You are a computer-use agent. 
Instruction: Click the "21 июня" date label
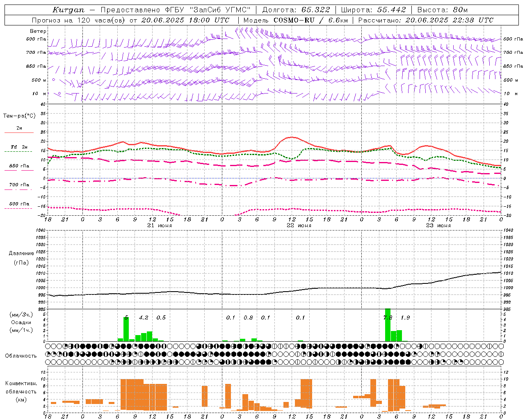tap(160, 226)
